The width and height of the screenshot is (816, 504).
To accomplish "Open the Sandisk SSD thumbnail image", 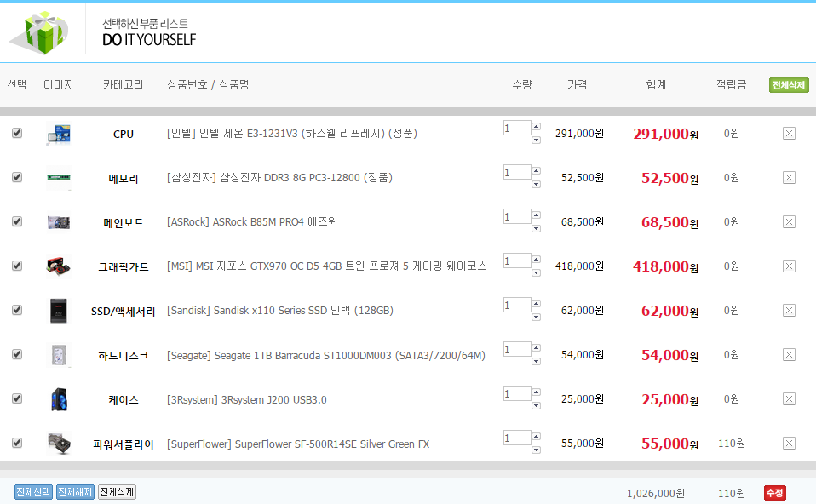I will (58, 311).
